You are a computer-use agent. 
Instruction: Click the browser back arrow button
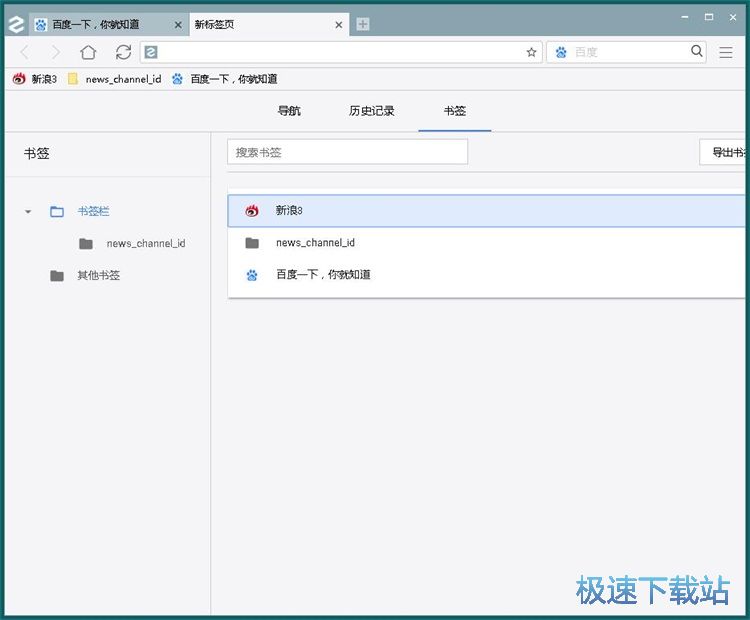pyautogui.click(x=25, y=52)
